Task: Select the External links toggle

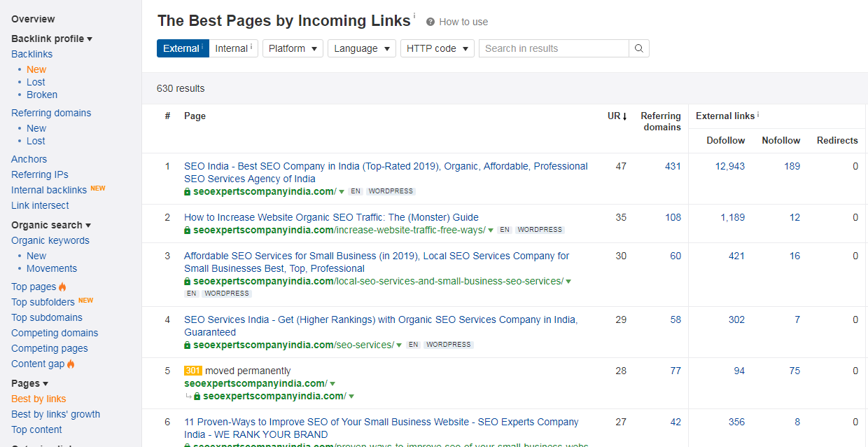Action: click(x=183, y=48)
